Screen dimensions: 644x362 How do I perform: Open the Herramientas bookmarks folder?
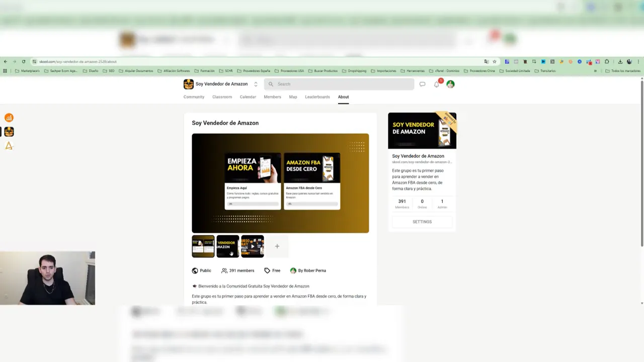[413, 71]
